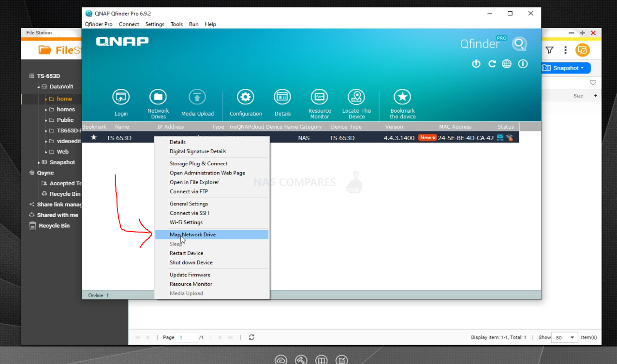Click the book icon at bottom of desktop

click(x=321, y=360)
